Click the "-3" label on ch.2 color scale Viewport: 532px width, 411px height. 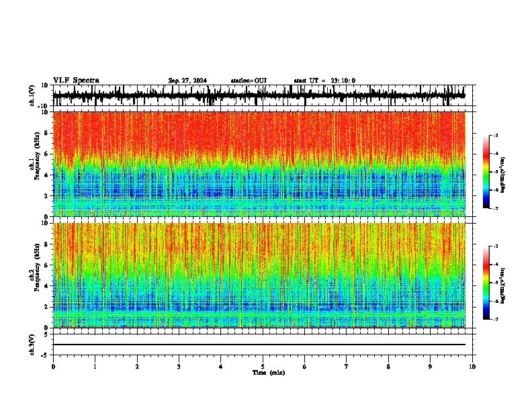[x=496, y=246]
